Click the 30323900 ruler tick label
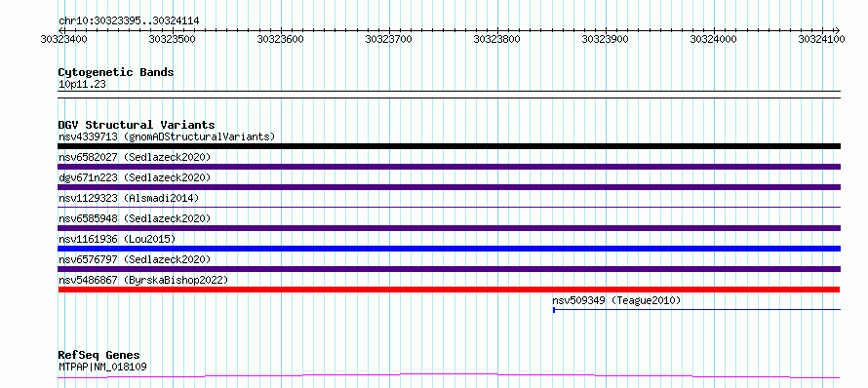Image resolution: width=868 pixels, height=388 pixels. pos(606,39)
